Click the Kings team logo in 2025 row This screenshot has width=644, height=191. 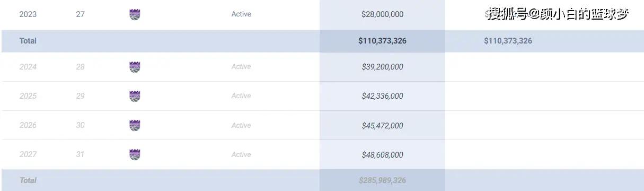pyautogui.click(x=135, y=96)
